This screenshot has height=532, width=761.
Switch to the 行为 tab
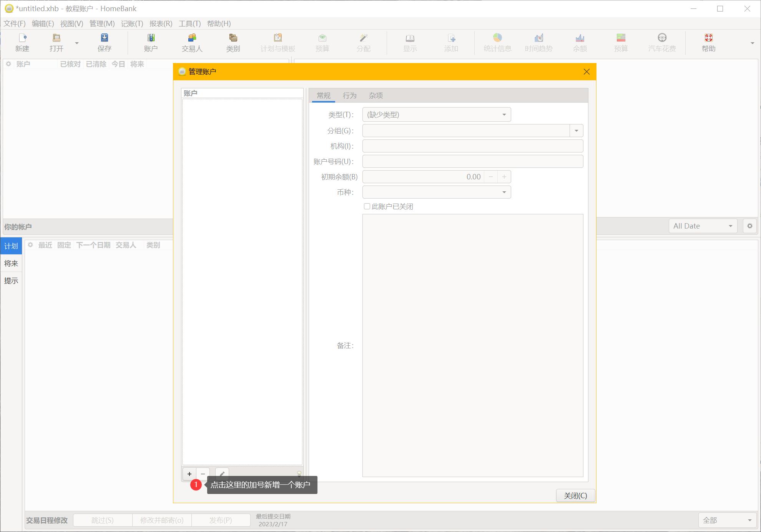(349, 95)
